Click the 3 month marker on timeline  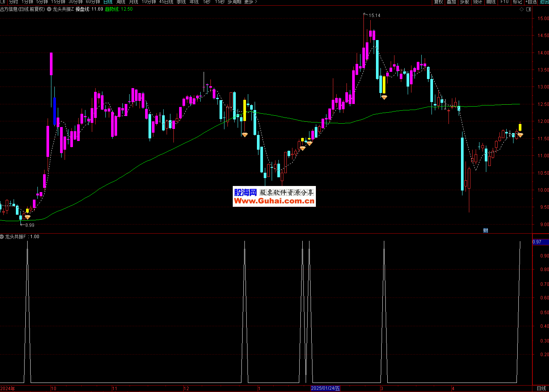(x=382, y=388)
